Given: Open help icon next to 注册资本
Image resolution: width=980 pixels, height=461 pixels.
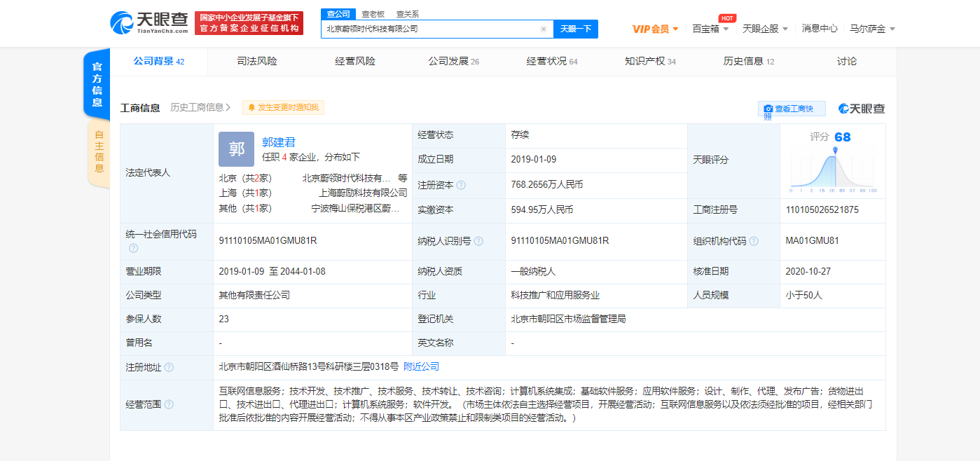Looking at the screenshot, I should (x=461, y=185).
